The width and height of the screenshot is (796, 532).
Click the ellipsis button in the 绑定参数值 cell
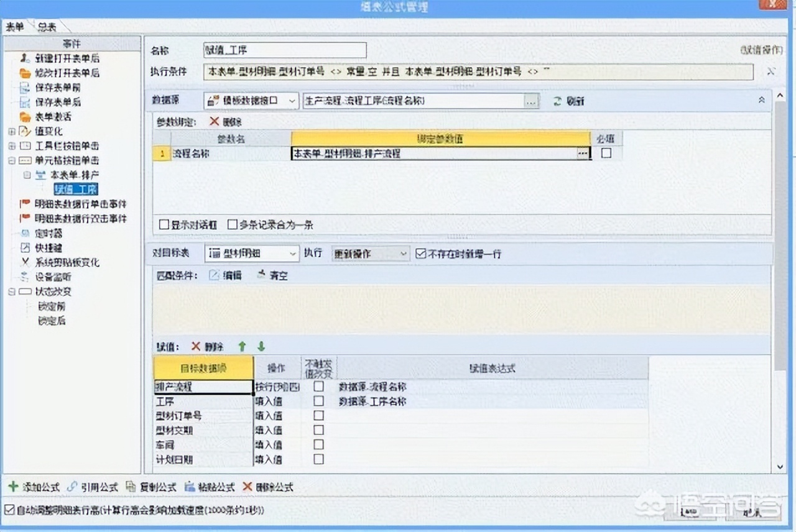pyautogui.click(x=582, y=153)
